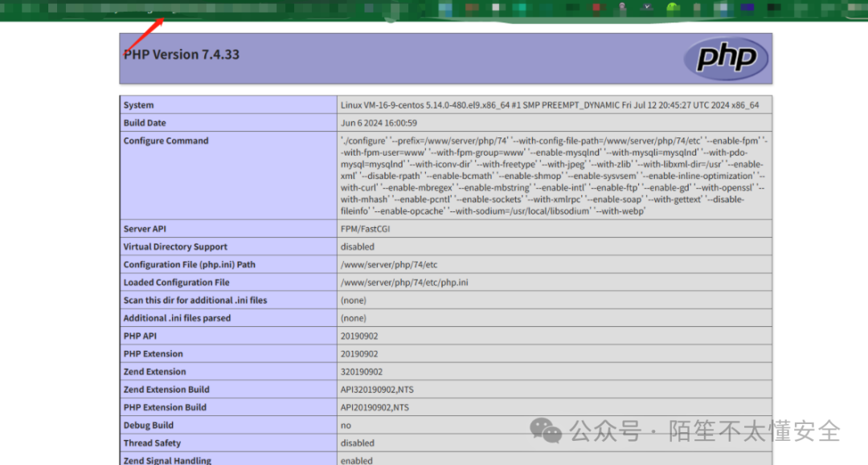This screenshot has height=465, width=868.
Task: Click the "Thread Safety" label
Action: [x=152, y=443]
